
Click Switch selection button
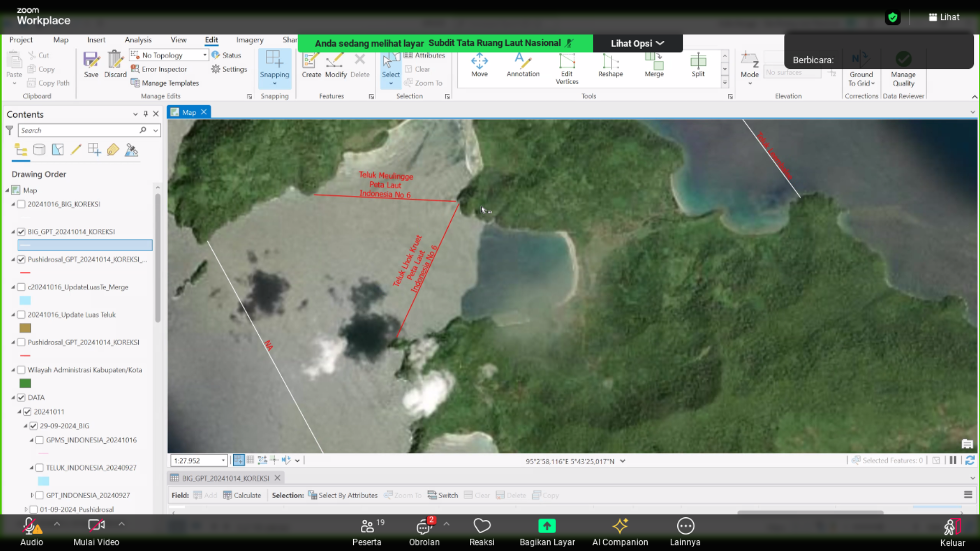[x=443, y=495]
